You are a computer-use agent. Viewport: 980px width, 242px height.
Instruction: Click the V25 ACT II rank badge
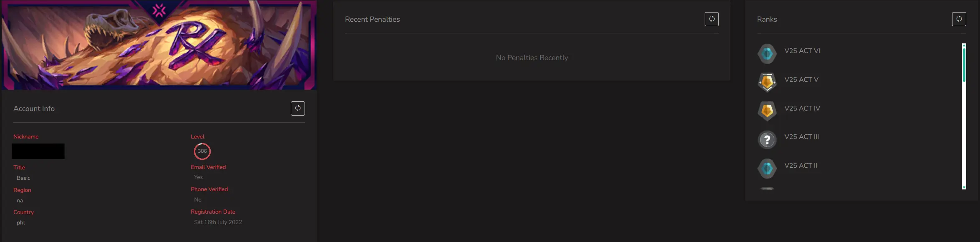(x=767, y=169)
